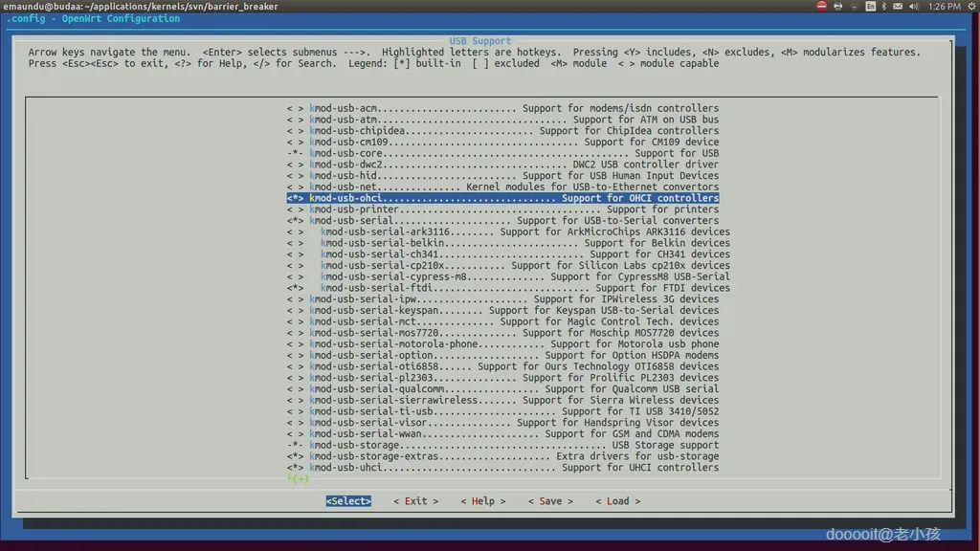Screen dimensions: 980x551
Task: Open the system gear session menu
Action: coord(972,7)
